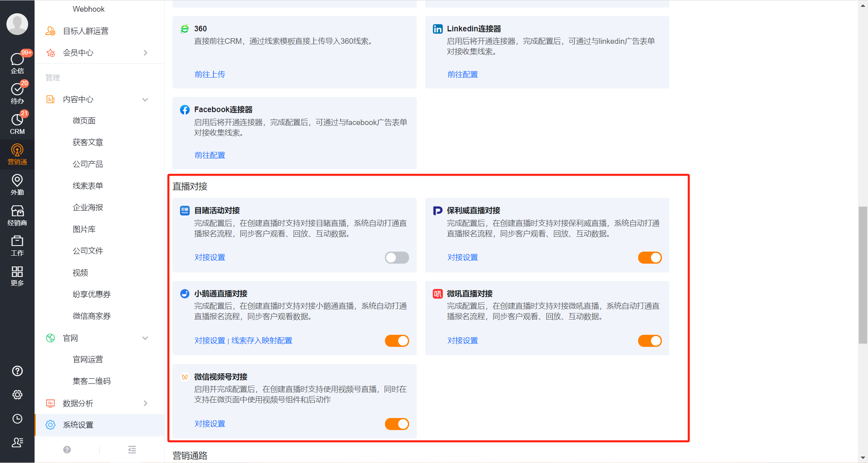Click the grey help icon below 系统设置

(x=67, y=450)
